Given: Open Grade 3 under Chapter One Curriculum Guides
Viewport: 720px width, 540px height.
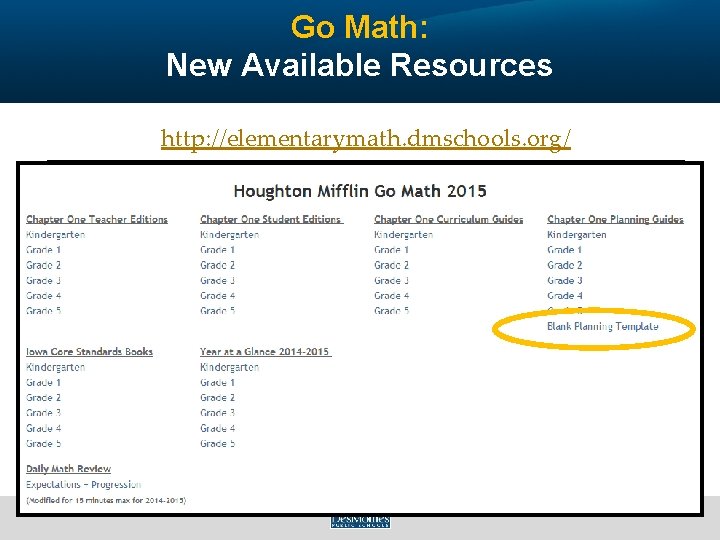Looking at the screenshot, I should [392, 280].
